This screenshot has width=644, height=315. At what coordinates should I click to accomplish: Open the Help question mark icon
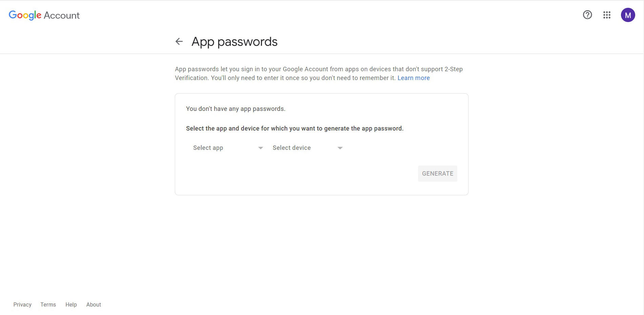pyautogui.click(x=587, y=15)
